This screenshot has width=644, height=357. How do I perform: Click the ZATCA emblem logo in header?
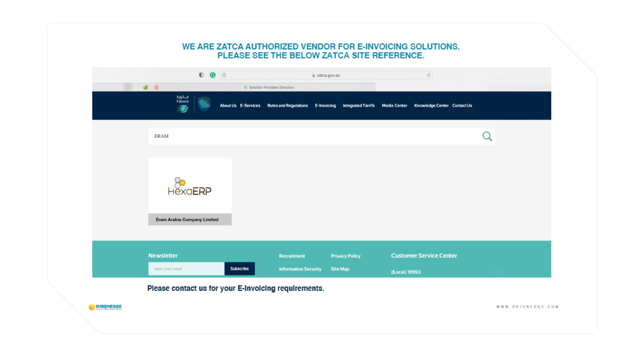204,104
